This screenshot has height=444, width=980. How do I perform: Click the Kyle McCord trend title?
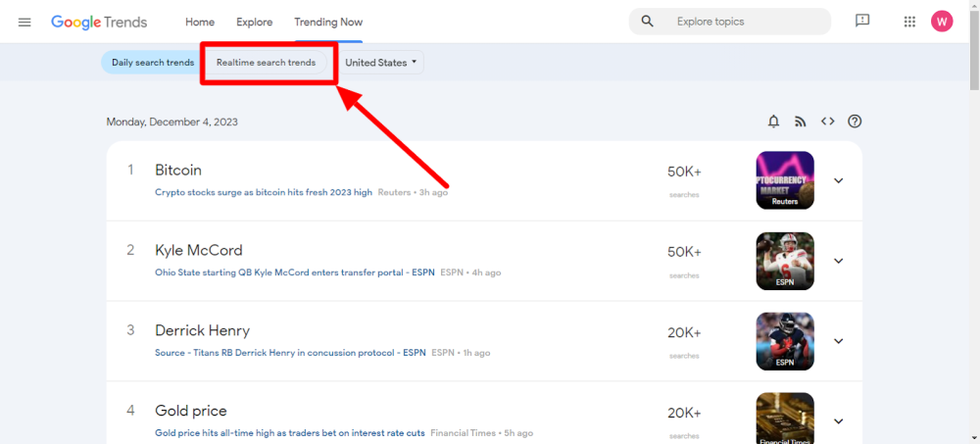[199, 250]
